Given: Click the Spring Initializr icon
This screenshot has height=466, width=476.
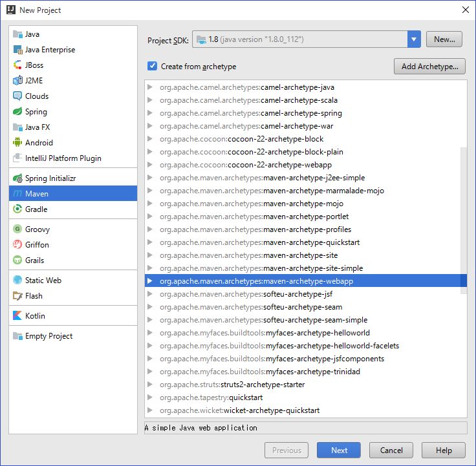Looking at the screenshot, I should [17, 178].
